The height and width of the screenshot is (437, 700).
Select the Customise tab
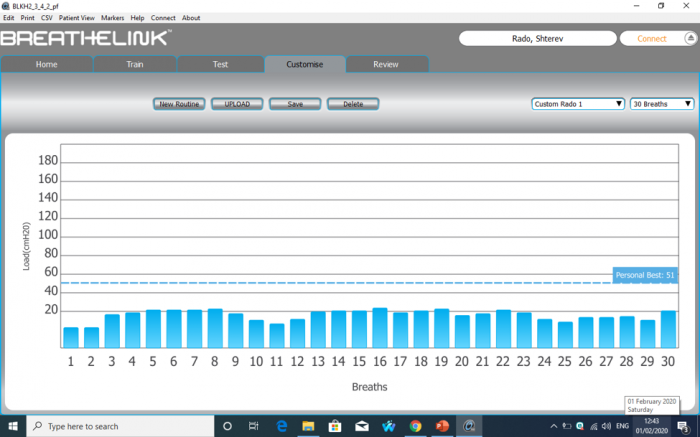click(x=304, y=64)
